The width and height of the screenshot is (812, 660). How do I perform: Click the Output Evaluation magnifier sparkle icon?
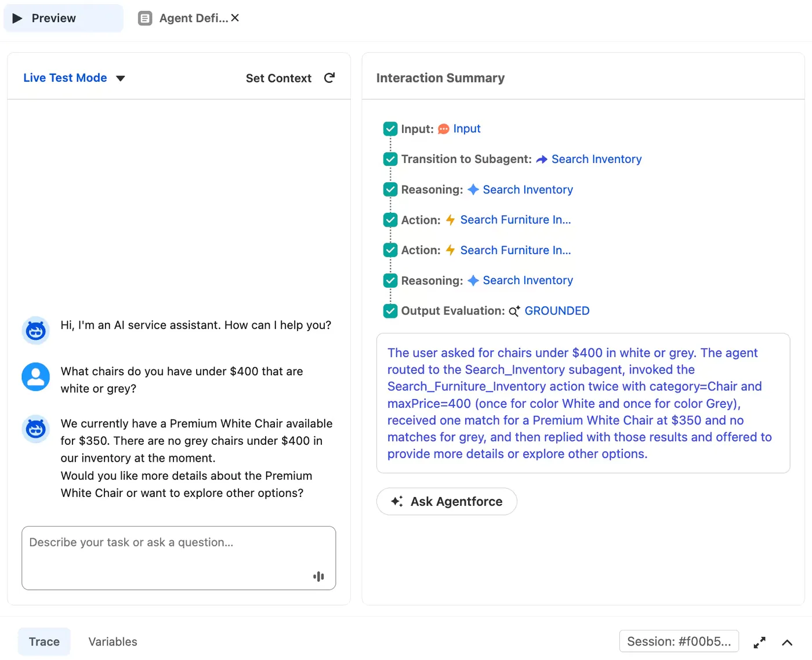point(514,311)
